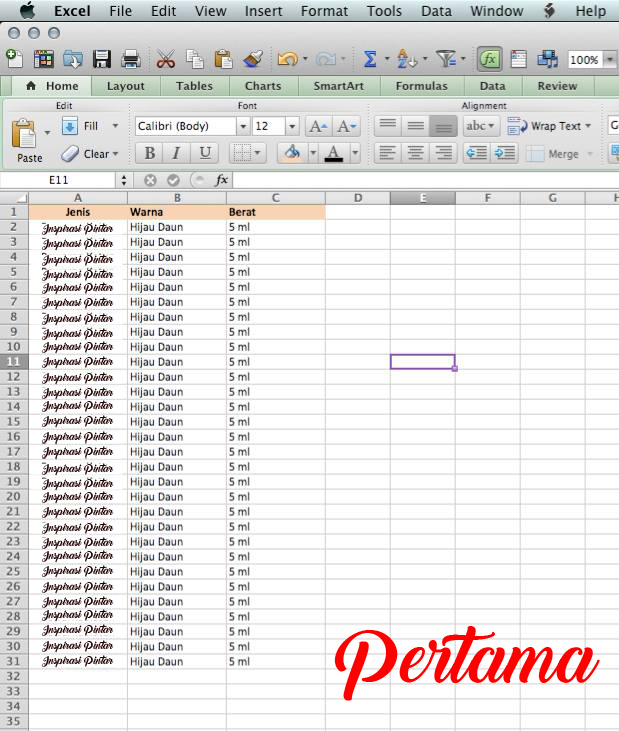
Task: Open the Insert menu
Action: tap(263, 11)
